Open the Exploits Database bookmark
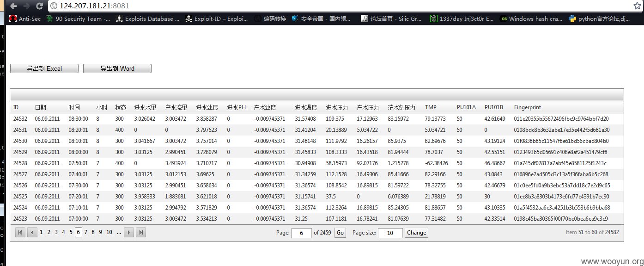 coord(147,19)
